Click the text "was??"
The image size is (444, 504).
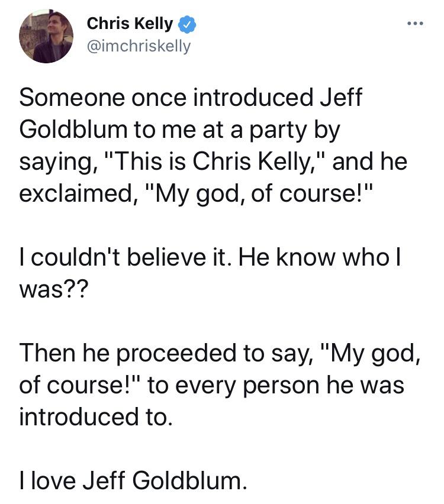53,289
